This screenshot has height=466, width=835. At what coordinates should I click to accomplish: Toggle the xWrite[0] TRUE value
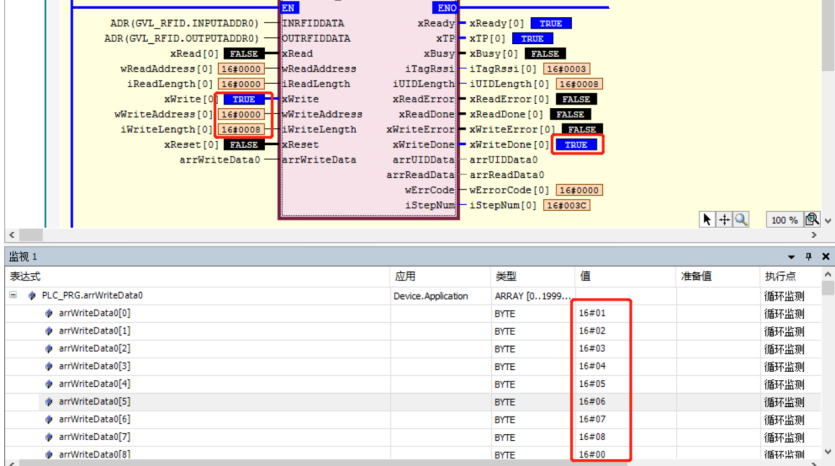pyautogui.click(x=243, y=100)
